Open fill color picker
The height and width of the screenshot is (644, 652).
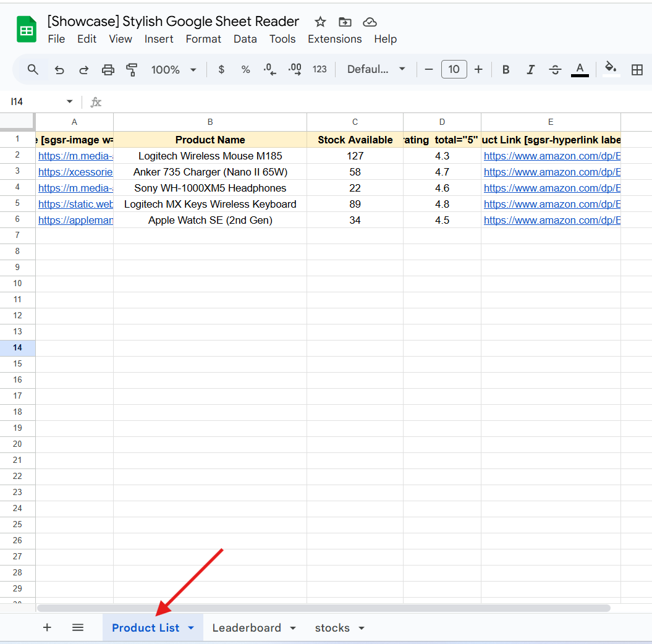(x=611, y=69)
